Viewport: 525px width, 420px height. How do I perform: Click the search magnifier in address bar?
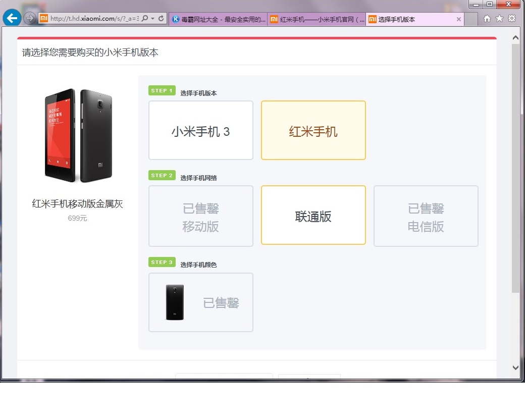(145, 18)
